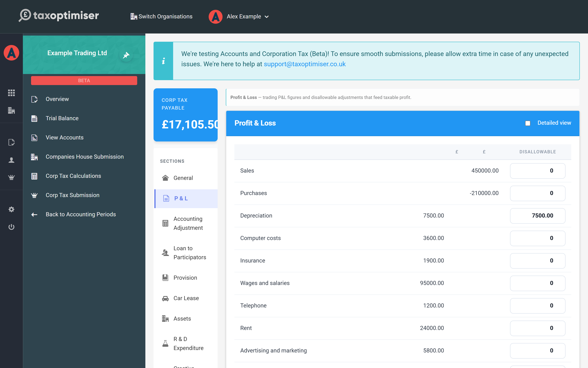Click the Car Lease car icon
The width and height of the screenshot is (588, 368).
click(165, 298)
